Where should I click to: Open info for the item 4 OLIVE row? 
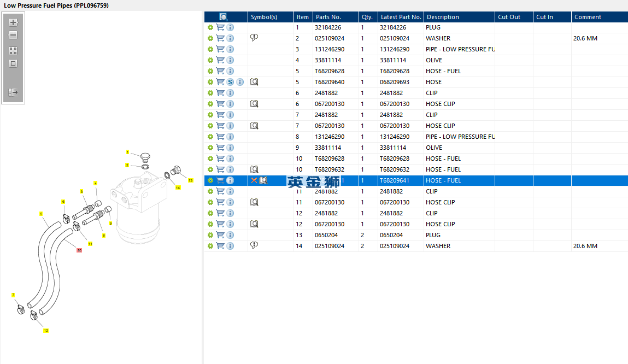(230, 60)
